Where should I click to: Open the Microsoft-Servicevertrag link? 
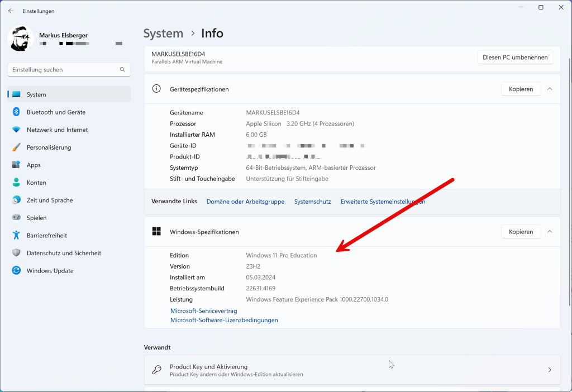coord(203,310)
